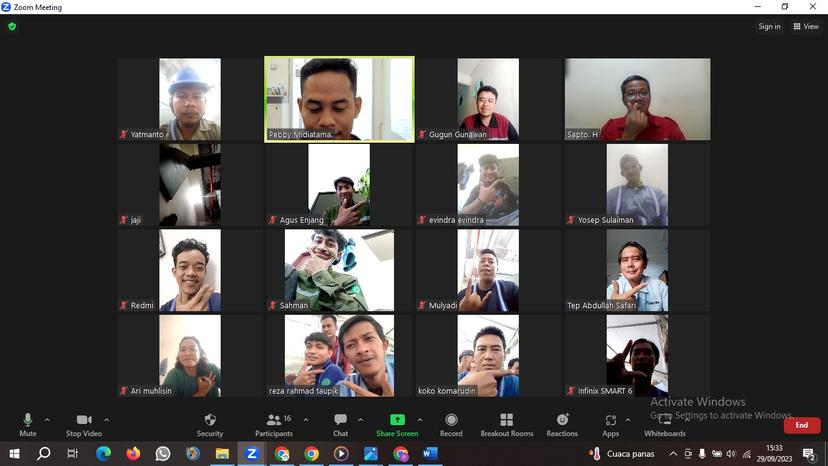The image size is (828, 466).
Task: Open clock and date 15:33
Action: click(774, 453)
